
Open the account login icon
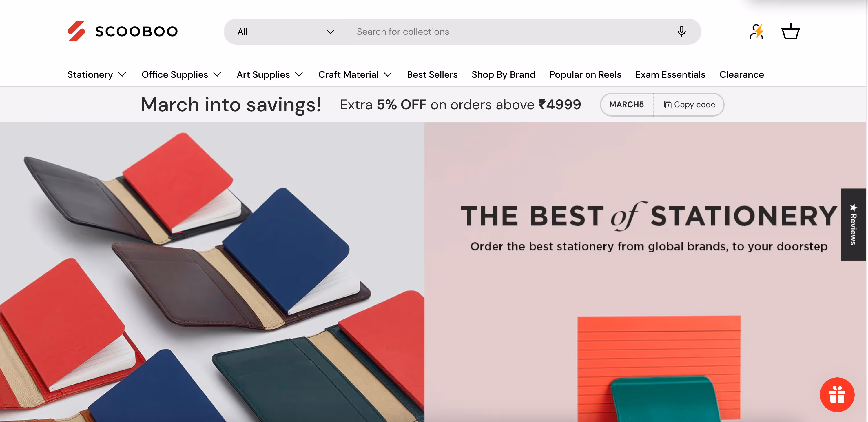tap(756, 32)
